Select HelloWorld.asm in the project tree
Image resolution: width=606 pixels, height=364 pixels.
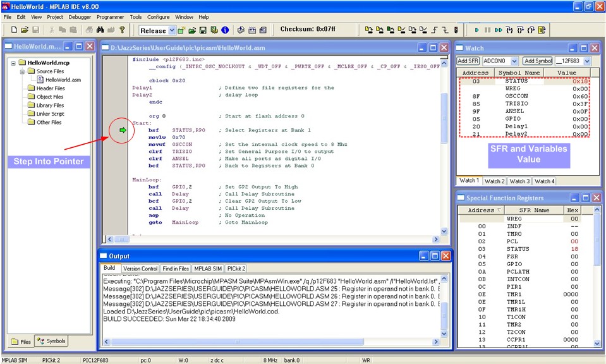tap(59, 80)
